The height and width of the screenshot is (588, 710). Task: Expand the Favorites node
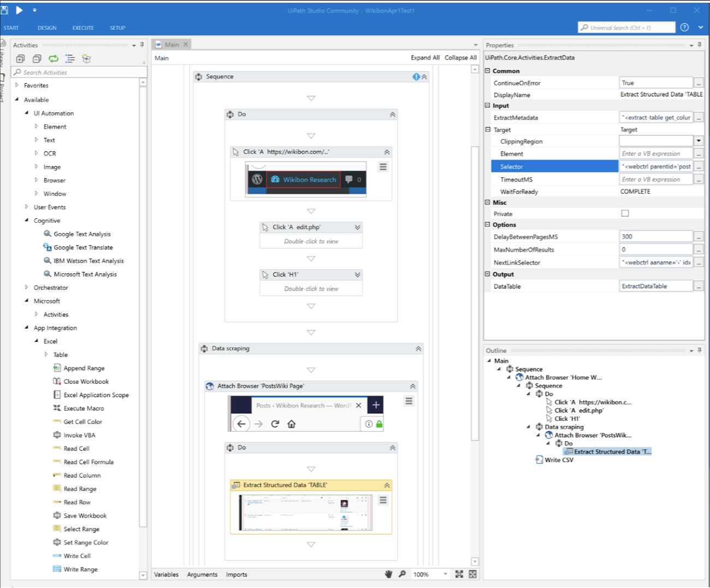(x=17, y=85)
